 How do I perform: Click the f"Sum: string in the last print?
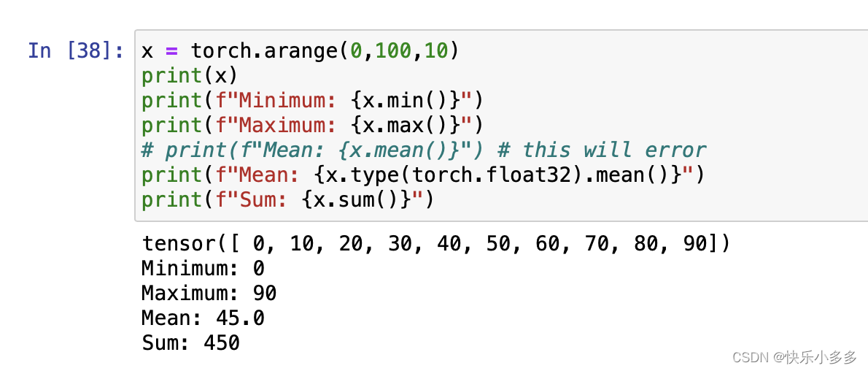pos(252,200)
